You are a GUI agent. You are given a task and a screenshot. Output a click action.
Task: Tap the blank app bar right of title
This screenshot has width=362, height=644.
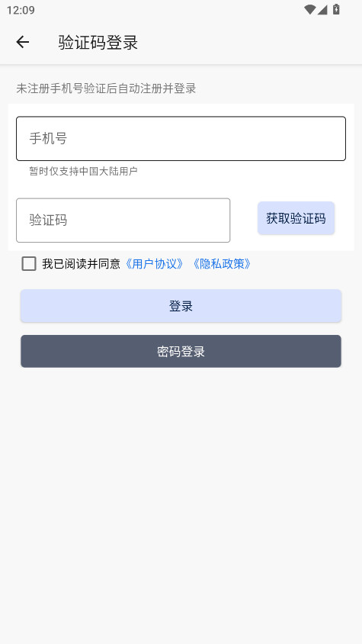[x=251, y=42]
